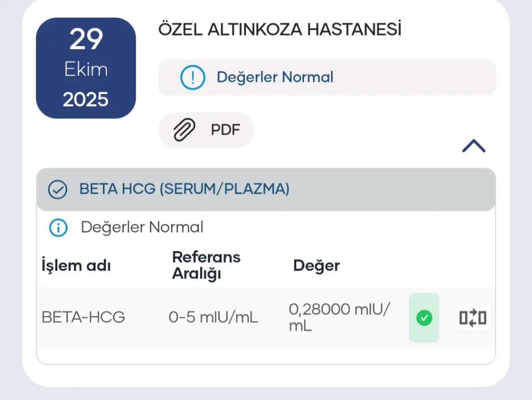Click the circled check icon in BETA HCG header
Screen dimensions: 532x400
[x=58, y=189]
